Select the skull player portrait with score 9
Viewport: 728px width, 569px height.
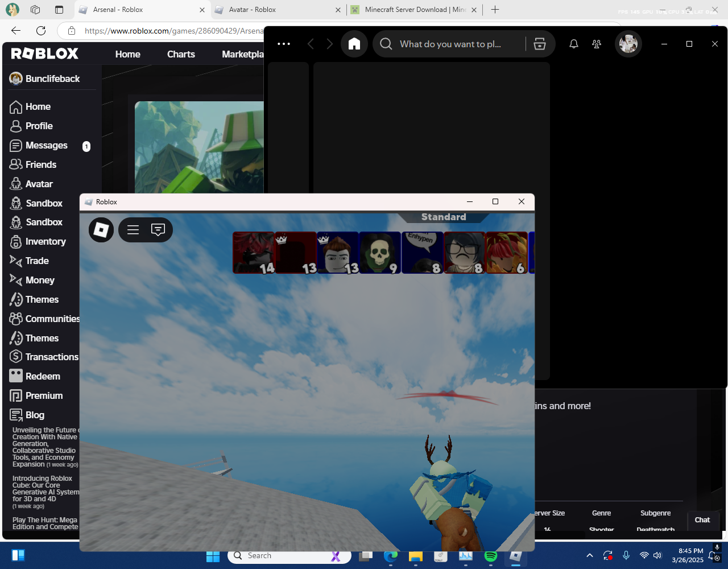pyautogui.click(x=380, y=253)
